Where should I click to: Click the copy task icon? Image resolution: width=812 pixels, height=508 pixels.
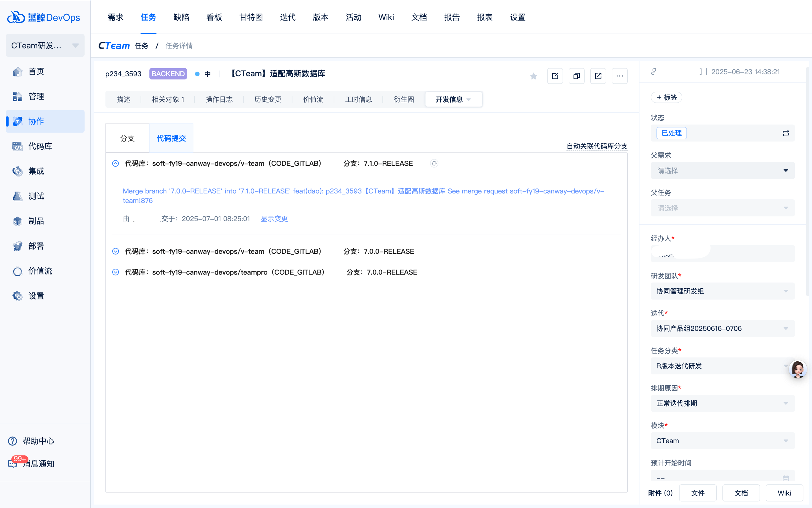tap(577, 76)
